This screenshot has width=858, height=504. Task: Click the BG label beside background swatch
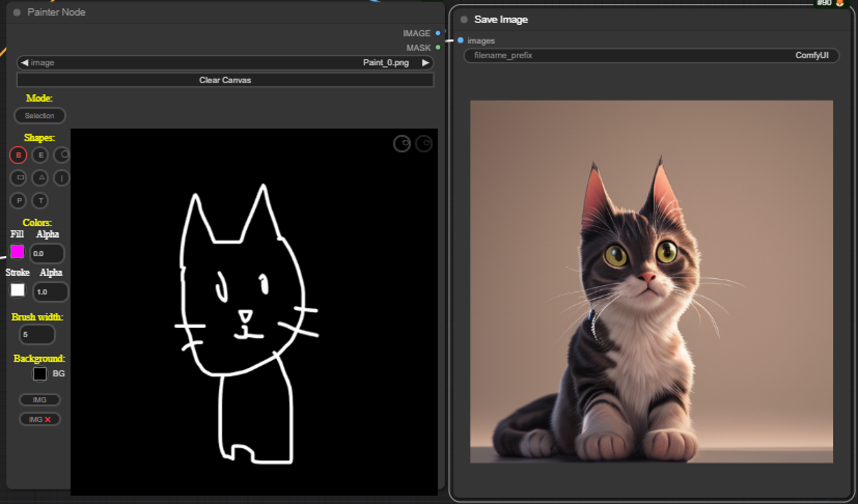pos(58,374)
